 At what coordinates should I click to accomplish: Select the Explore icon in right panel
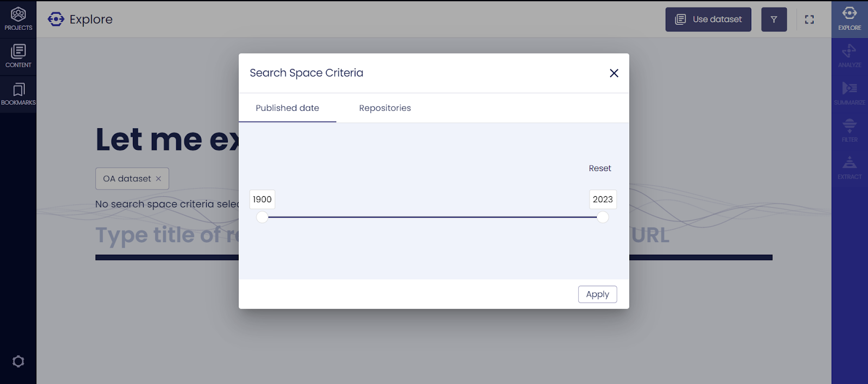pos(850,19)
